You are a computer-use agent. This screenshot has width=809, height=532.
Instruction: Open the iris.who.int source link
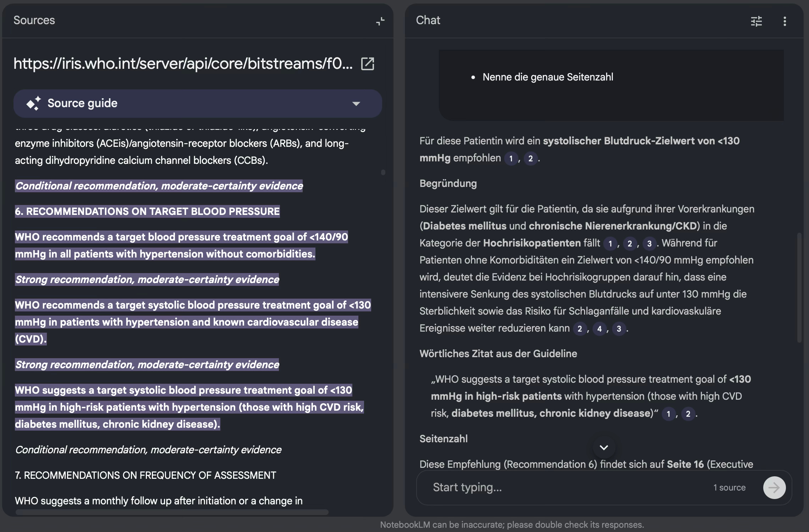183,64
